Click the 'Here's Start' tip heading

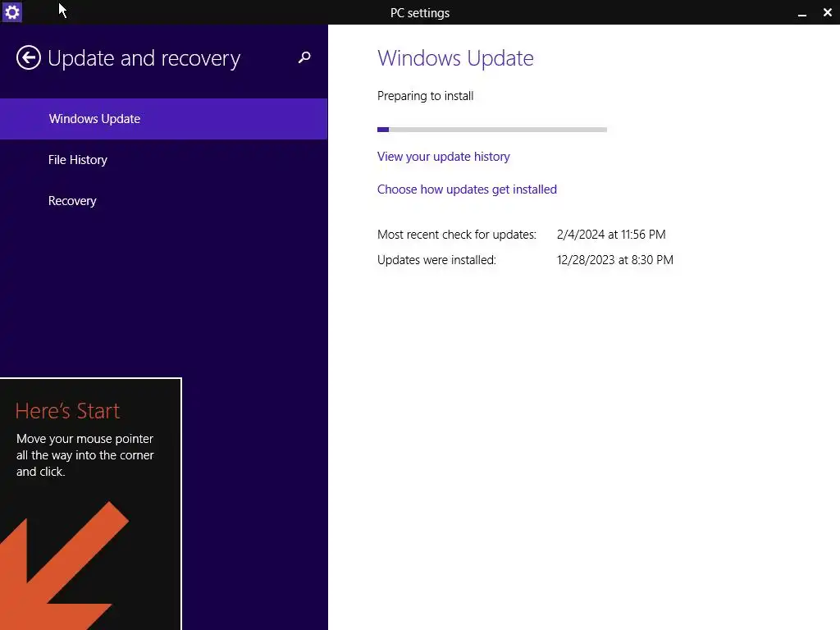tap(67, 411)
